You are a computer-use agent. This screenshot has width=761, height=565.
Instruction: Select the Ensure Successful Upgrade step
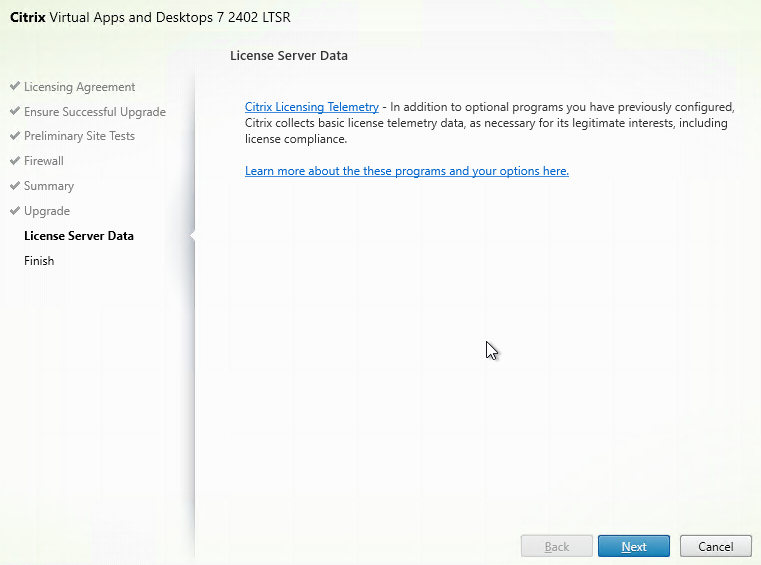pos(95,112)
